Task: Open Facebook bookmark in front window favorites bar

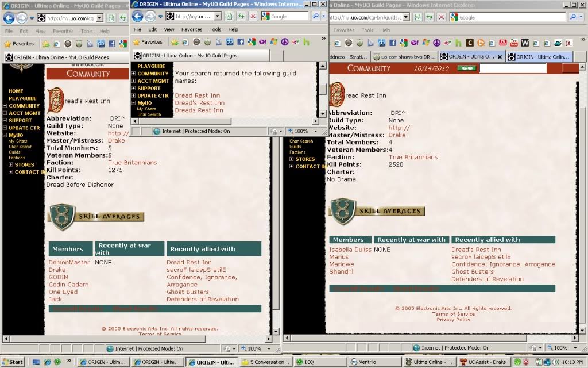Action: click(x=241, y=42)
